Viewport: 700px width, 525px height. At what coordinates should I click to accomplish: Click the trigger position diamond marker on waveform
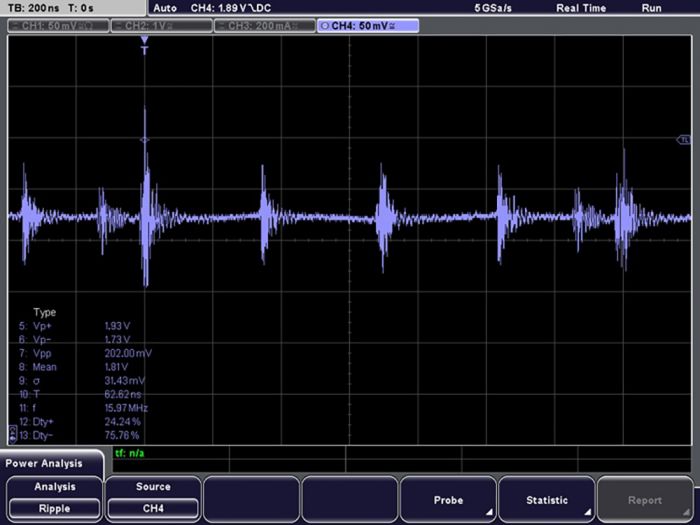(x=145, y=139)
